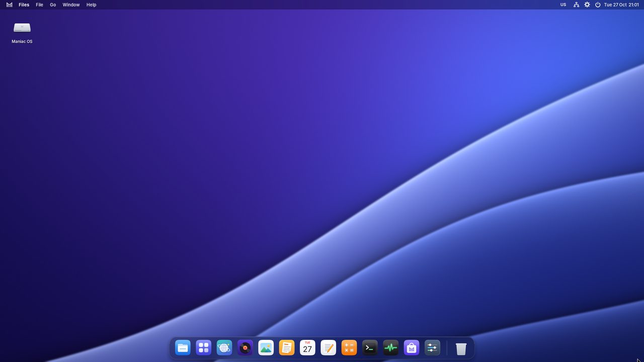Open the File menu

tap(39, 5)
